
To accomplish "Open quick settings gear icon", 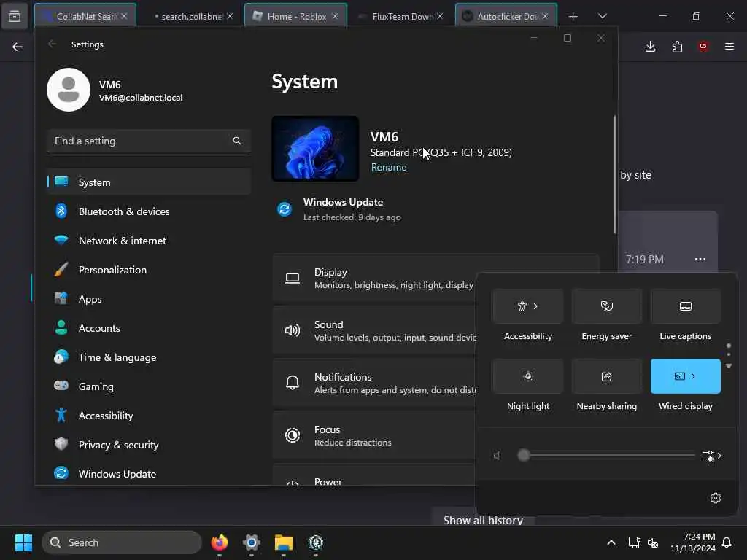I will pyautogui.click(x=715, y=498).
